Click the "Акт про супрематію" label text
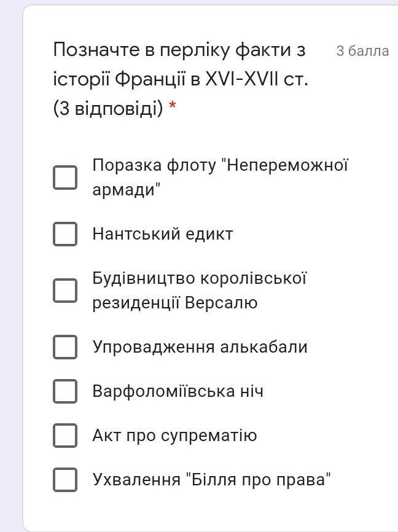398x532 pixels. [x=175, y=436]
